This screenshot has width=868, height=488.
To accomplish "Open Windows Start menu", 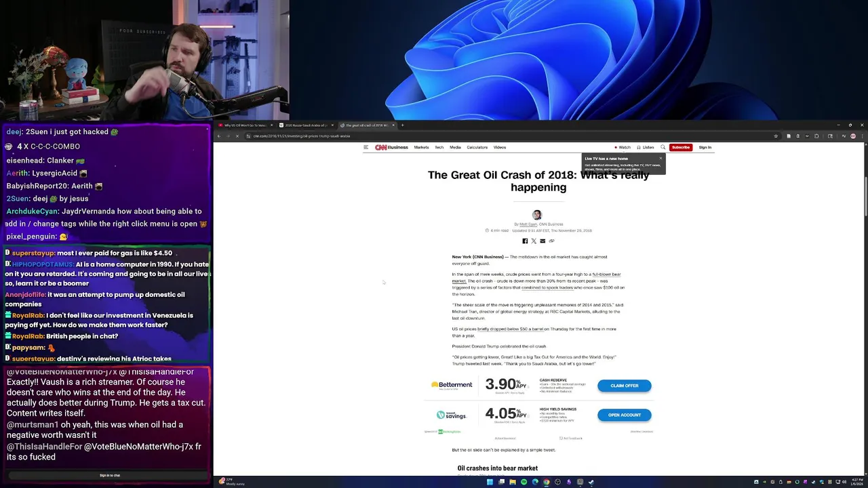I will tap(490, 482).
